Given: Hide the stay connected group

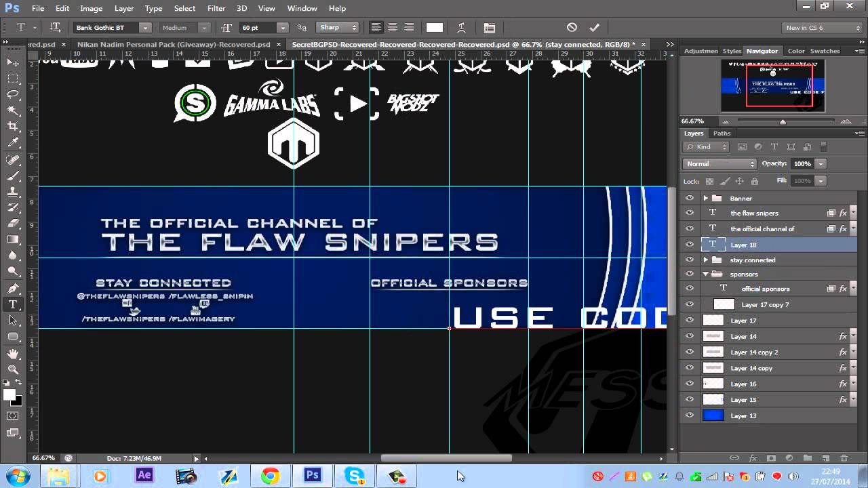Looking at the screenshot, I should 690,260.
